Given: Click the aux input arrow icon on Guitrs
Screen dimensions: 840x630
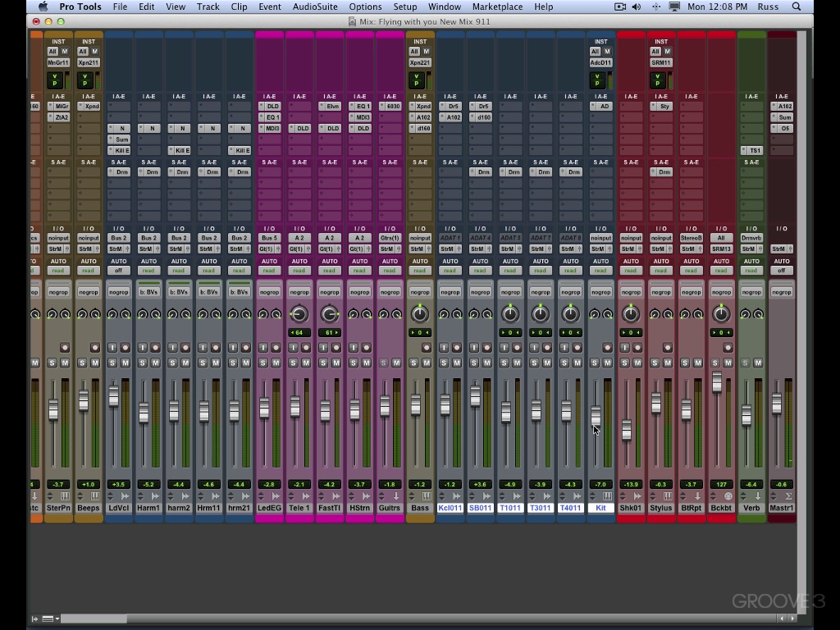Looking at the screenshot, I should point(396,496).
